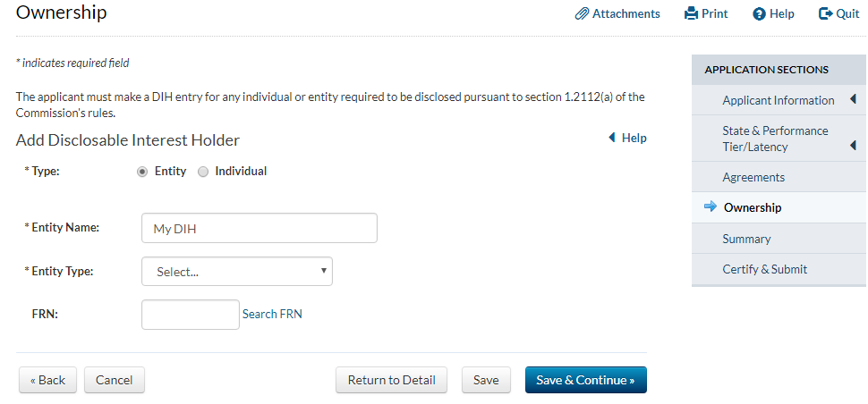Click the Back button
The height and width of the screenshot is (404, 868).
[x=47, y=380]
